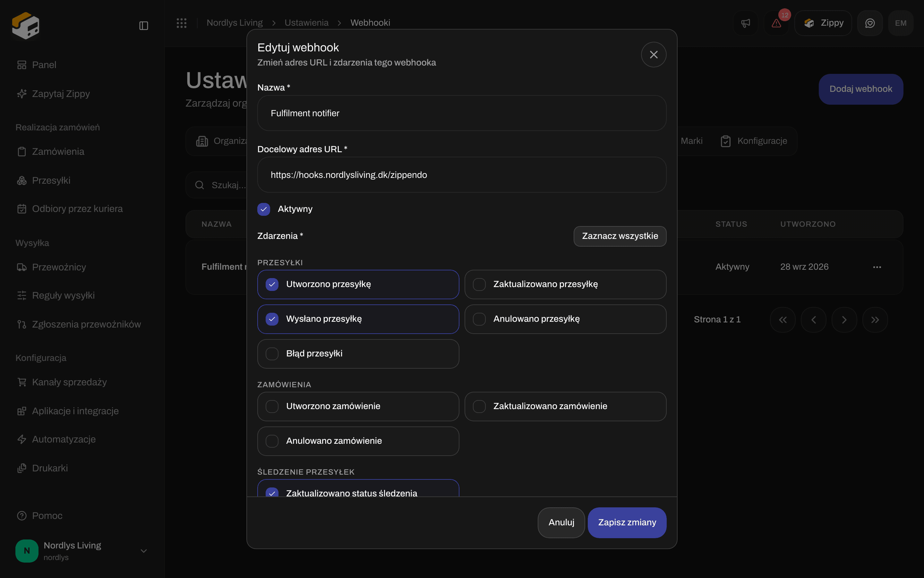924x578 pixels.
Task: Click the Nazwa input field
Action: 462,113
